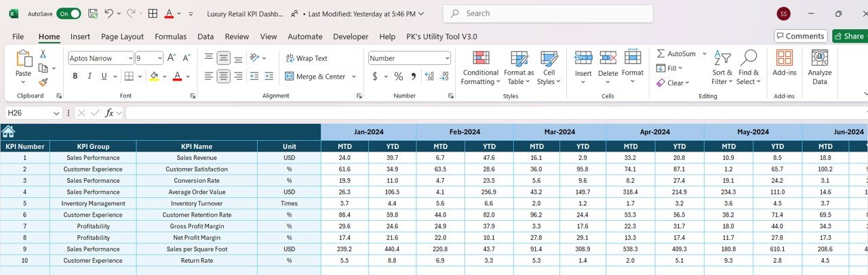Open the font name dropdown Aptos Narrow

pos(129,59)
